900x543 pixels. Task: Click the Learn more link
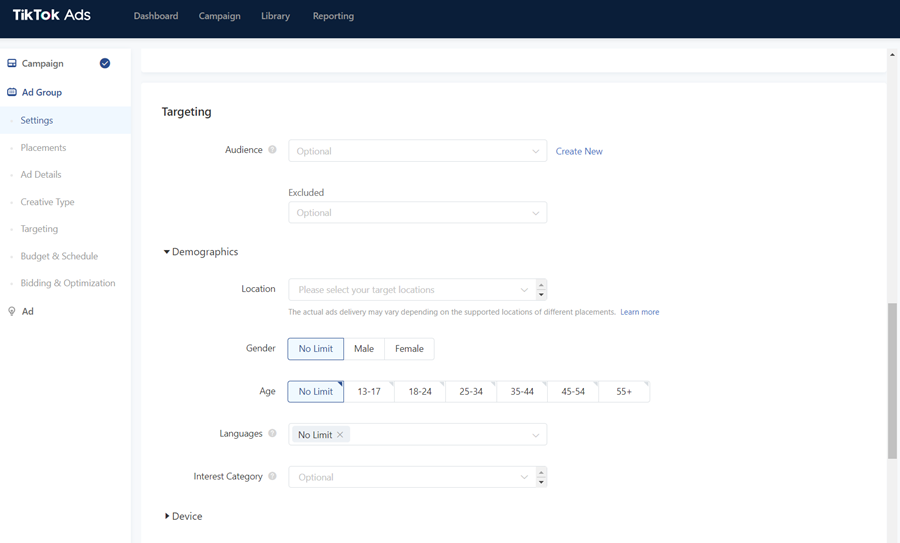639,312
